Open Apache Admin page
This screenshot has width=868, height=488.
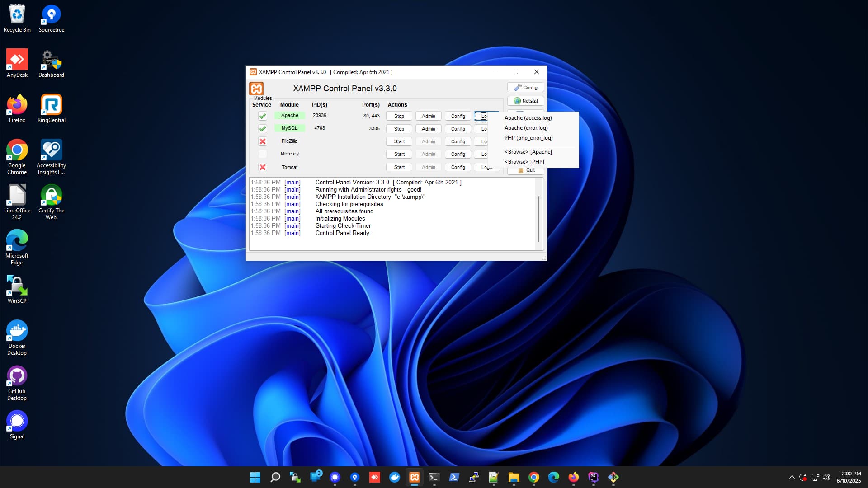429,116
